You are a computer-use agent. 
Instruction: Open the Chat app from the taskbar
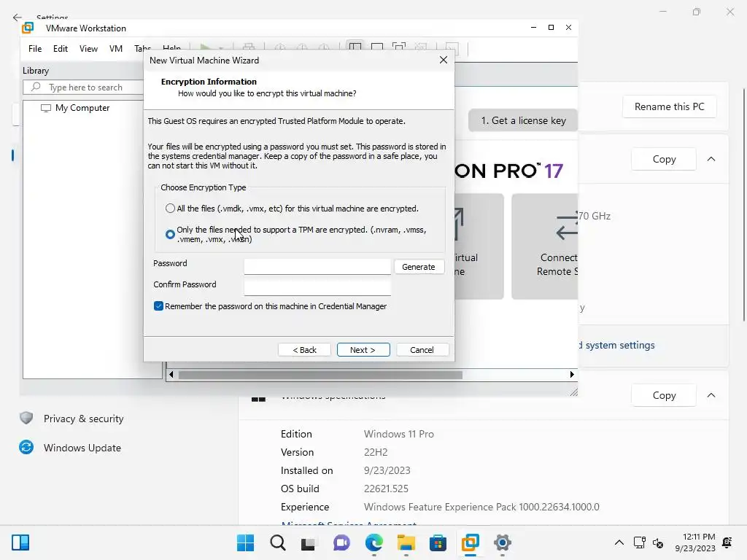341,542
